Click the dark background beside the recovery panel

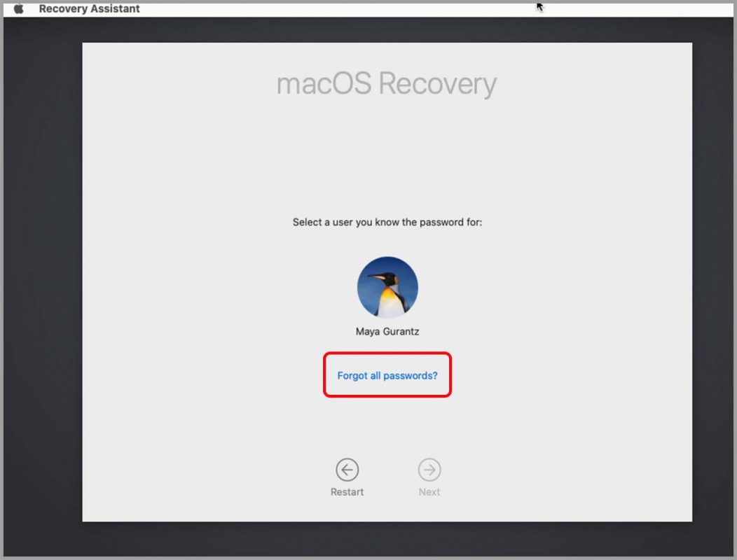click(x=42, y=282)
